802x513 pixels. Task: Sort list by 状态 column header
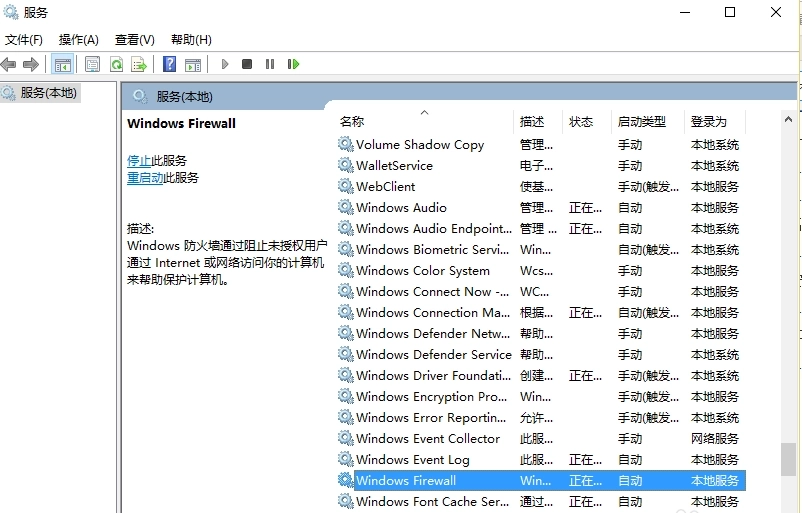(581, 122)
